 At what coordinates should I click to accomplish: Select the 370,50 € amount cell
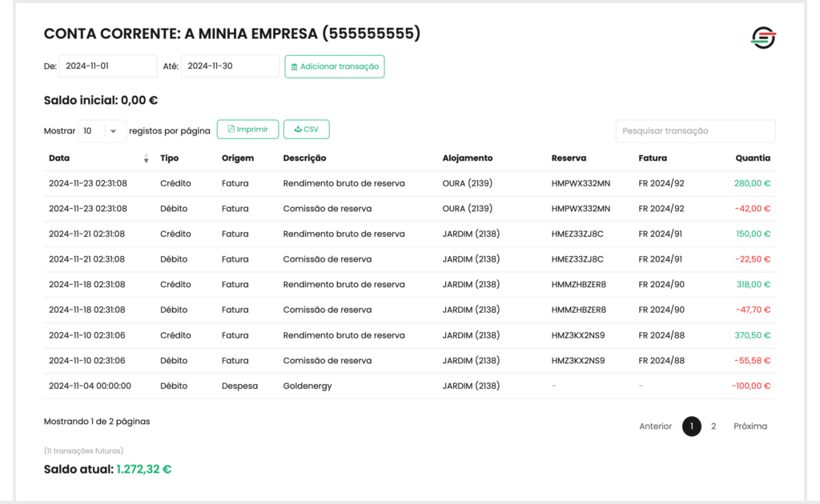click(x=753, y=335)
